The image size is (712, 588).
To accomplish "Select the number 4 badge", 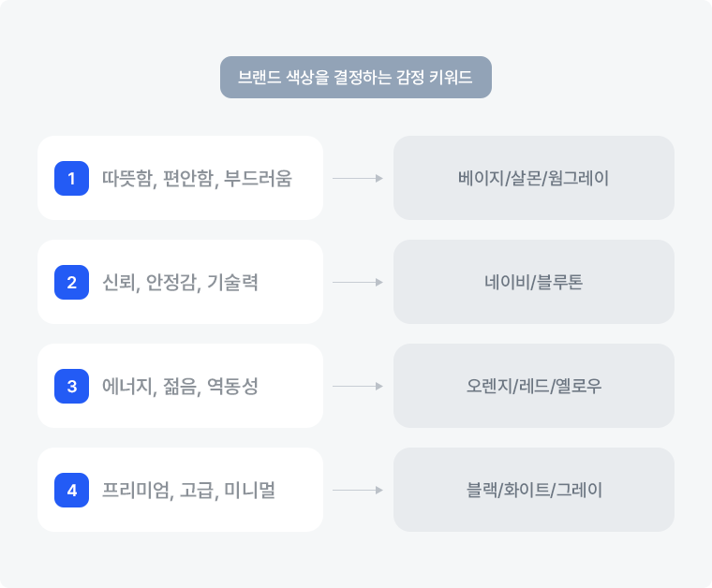I will click(71, 490).
